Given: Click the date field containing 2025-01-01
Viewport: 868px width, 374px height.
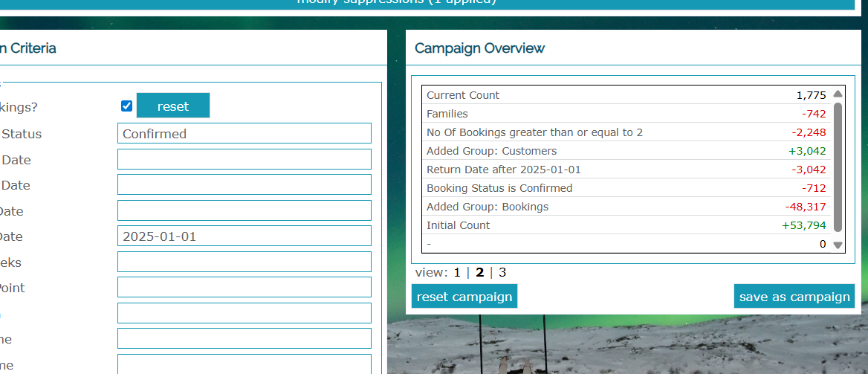Looking at the screenshot, I should pos(244,236).
